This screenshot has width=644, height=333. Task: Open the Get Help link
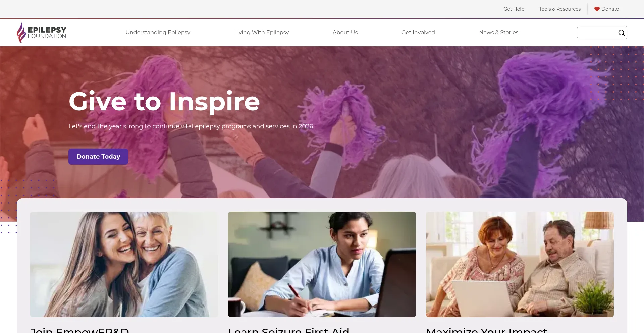[514, 9]
